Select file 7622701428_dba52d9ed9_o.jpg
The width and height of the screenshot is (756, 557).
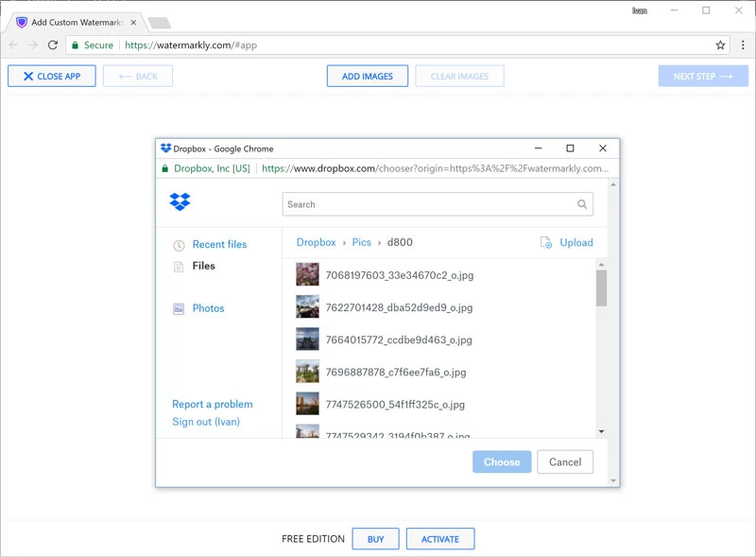pos(399,307)
